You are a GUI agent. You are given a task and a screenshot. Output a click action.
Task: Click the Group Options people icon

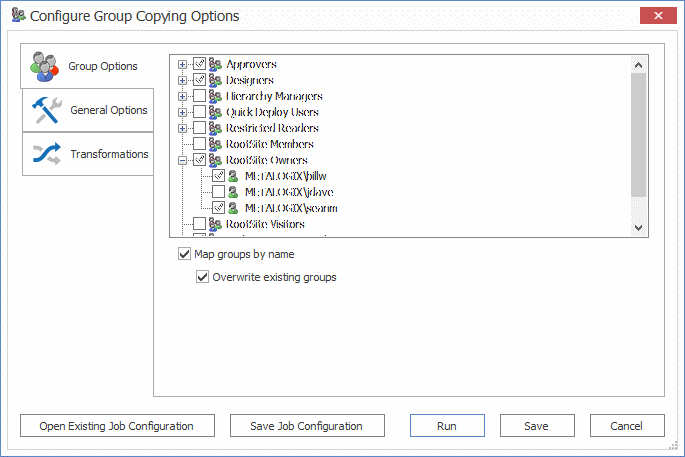coord(45,66)
